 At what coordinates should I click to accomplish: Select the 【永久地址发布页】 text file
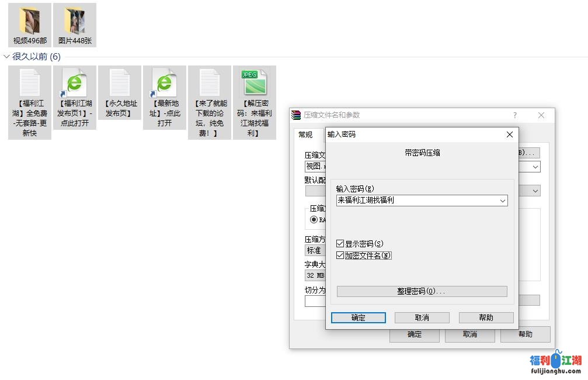coord(120,83)
